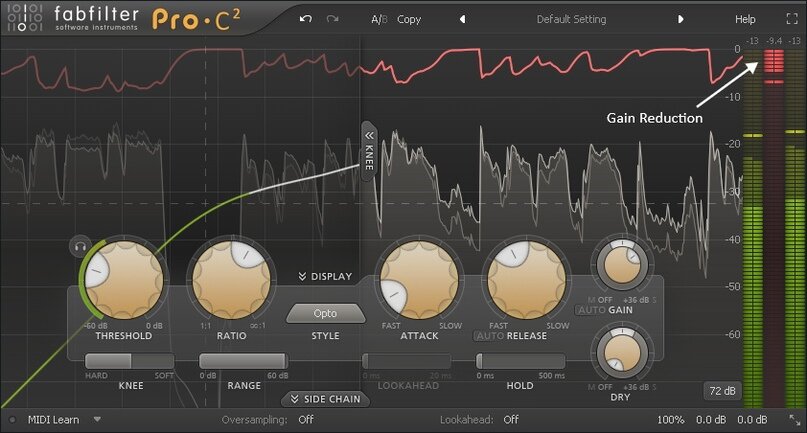Expand the DISPLAY options

pos(325,276)
